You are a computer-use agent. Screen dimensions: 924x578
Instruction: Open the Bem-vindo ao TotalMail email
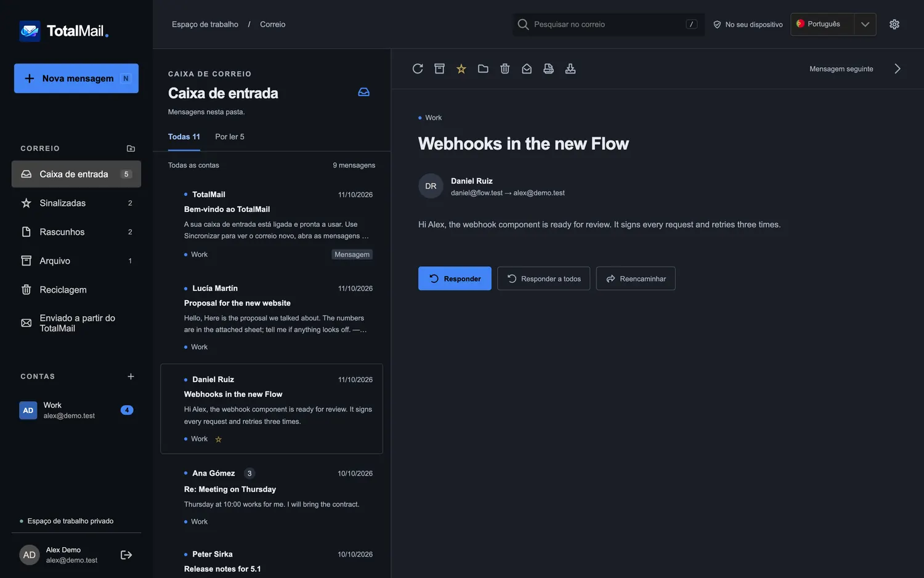point(272,224)
